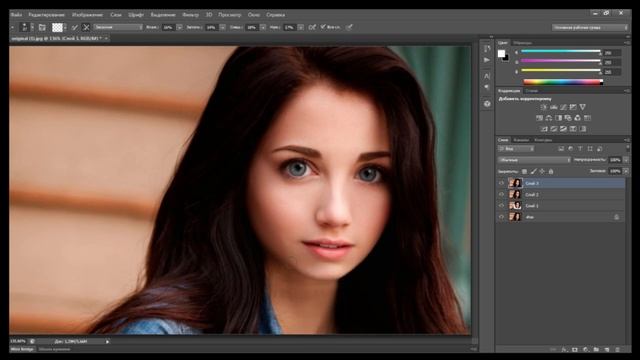
Task: Hide layer Слой 2 eye icon
Action: tap(502, 194)
